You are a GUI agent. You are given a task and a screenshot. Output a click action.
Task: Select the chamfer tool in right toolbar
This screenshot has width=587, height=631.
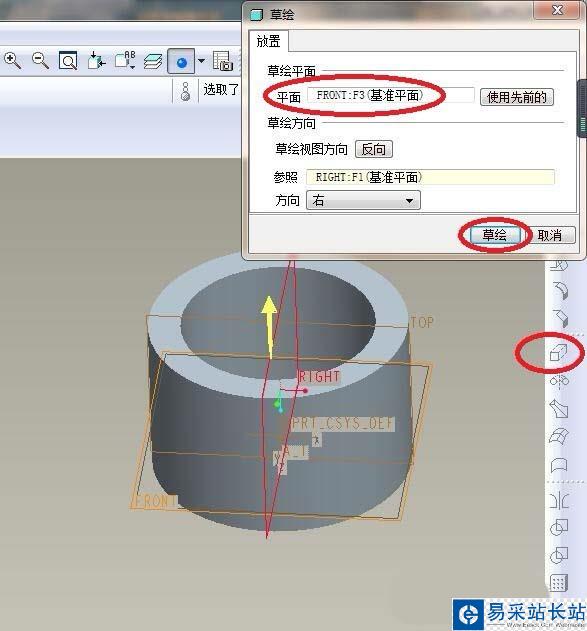click(560, 318)
